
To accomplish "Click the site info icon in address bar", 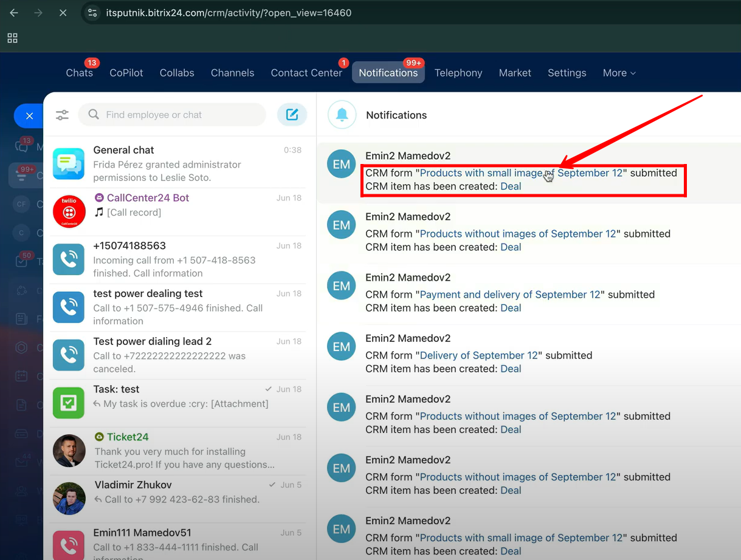I will click(x=92, y=13).
